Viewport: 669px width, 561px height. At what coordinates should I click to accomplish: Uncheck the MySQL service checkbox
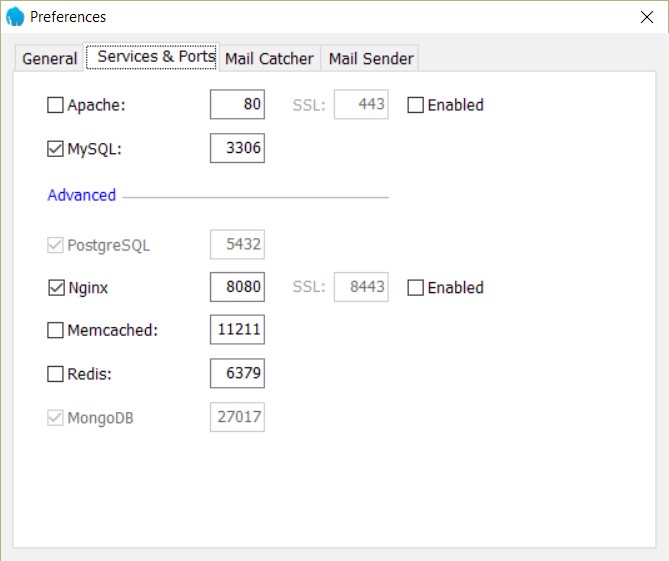tap(56, 150)
